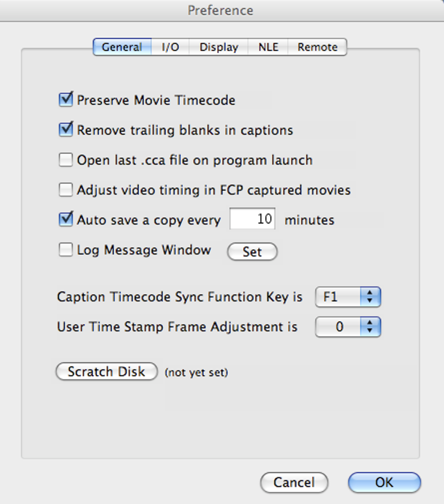Click the Scratch Disk button
Viewport: 444px width, 504px height.
pos(107,372)
